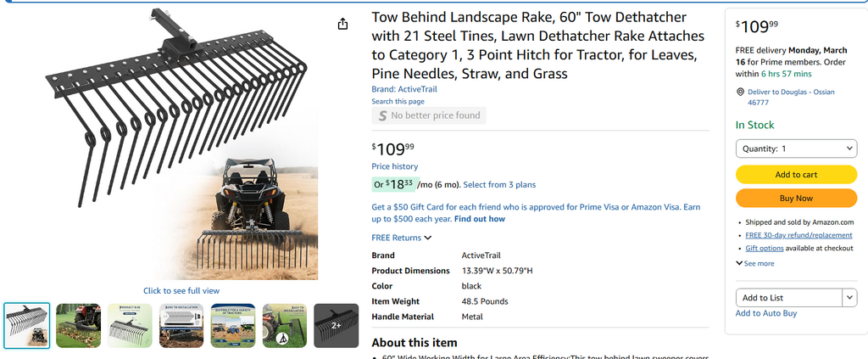Click 'Select from 3 plans' link
Image resolution: width=868 pixels, height=359 pixels.
point(499,185)
